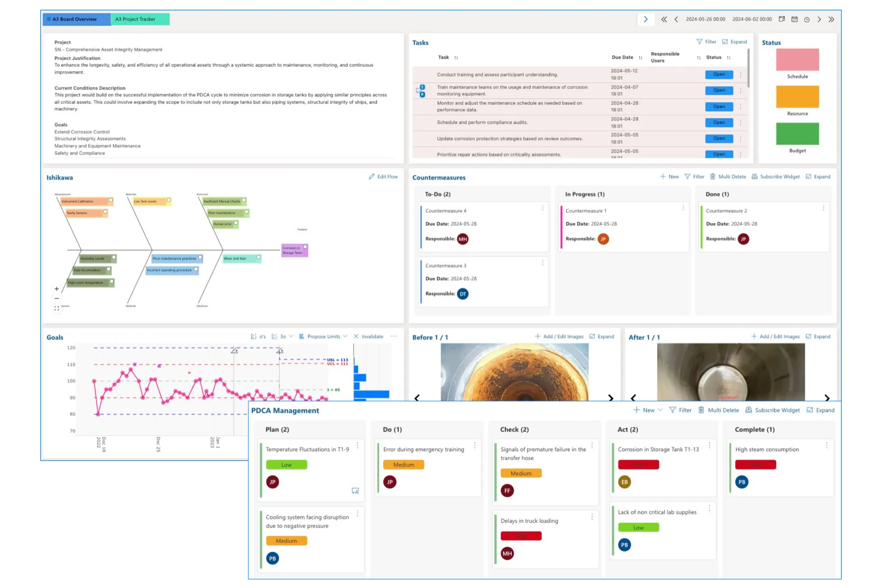Fit Ishikawa diagram to screen icon
The width and height of the screenshot is (882, 588).
tap(56, 308)
